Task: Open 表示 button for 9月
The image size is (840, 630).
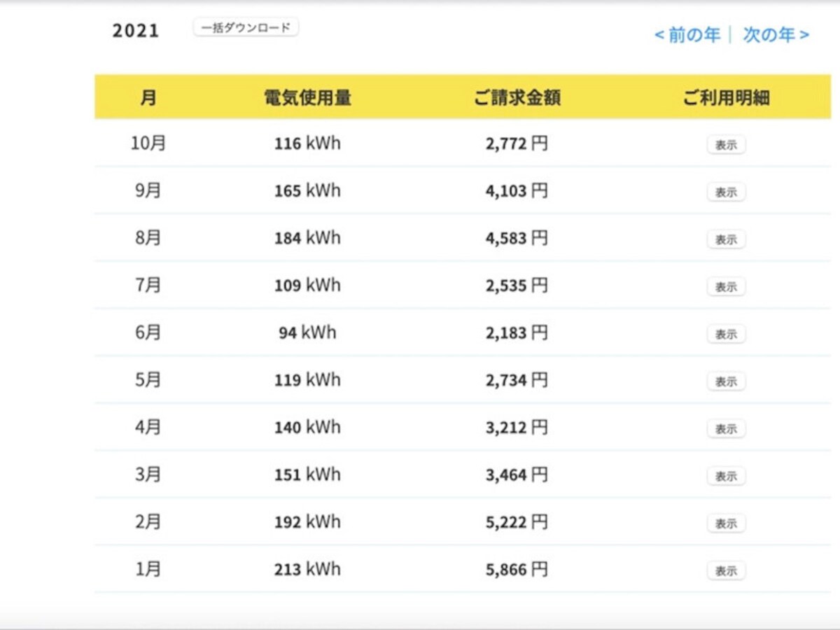Action: [726, 192]
